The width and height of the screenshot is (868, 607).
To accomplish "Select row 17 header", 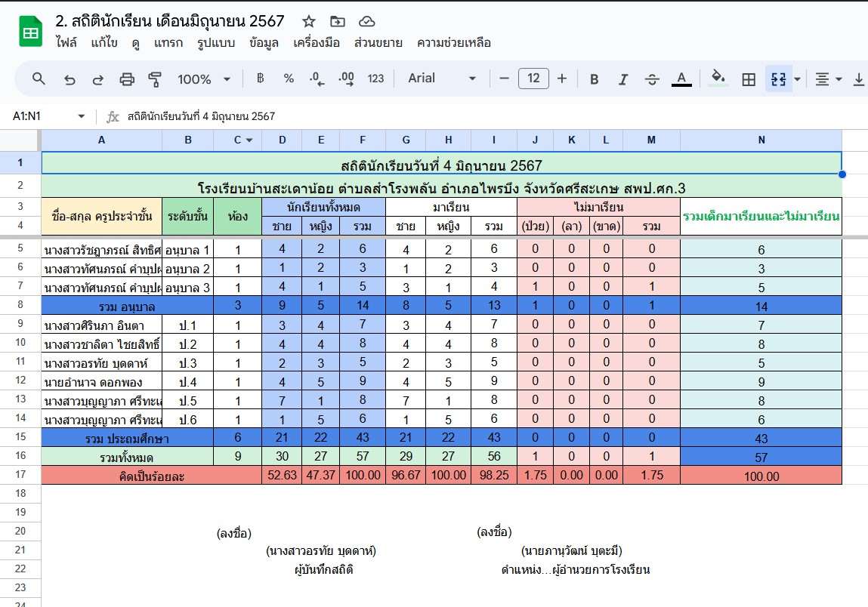I will tap(20, 475).
